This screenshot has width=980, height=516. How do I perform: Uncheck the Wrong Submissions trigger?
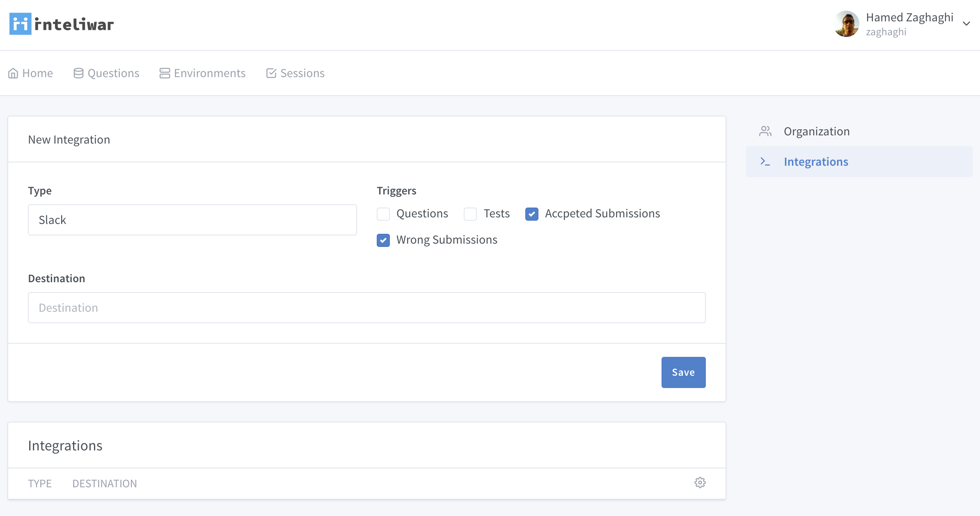click(383, 240)
